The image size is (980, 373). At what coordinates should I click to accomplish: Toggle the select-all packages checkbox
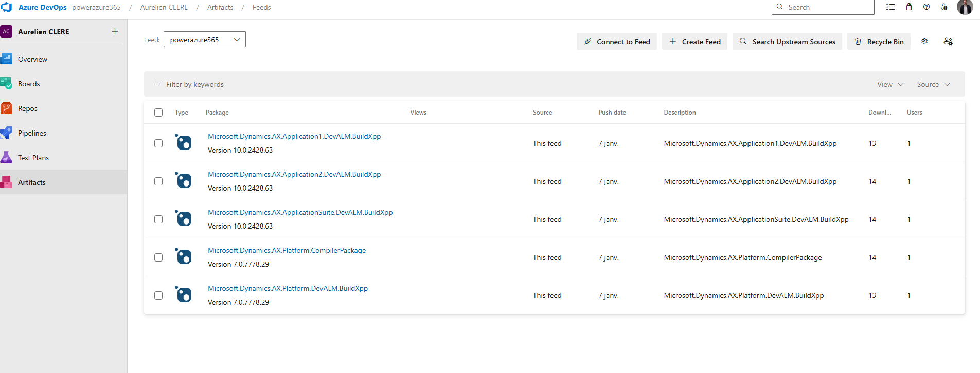[x=158, y=113]
